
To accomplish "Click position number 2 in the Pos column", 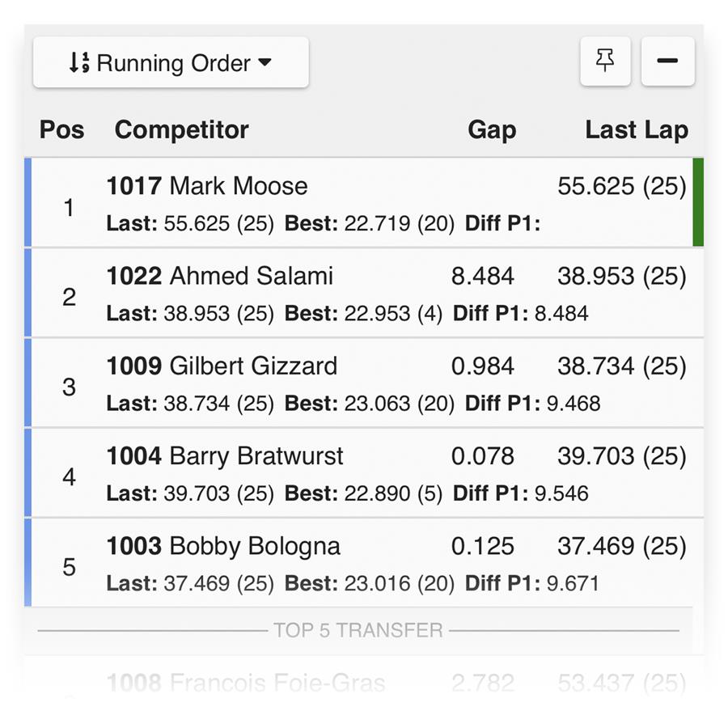I will tap(70, 297).
